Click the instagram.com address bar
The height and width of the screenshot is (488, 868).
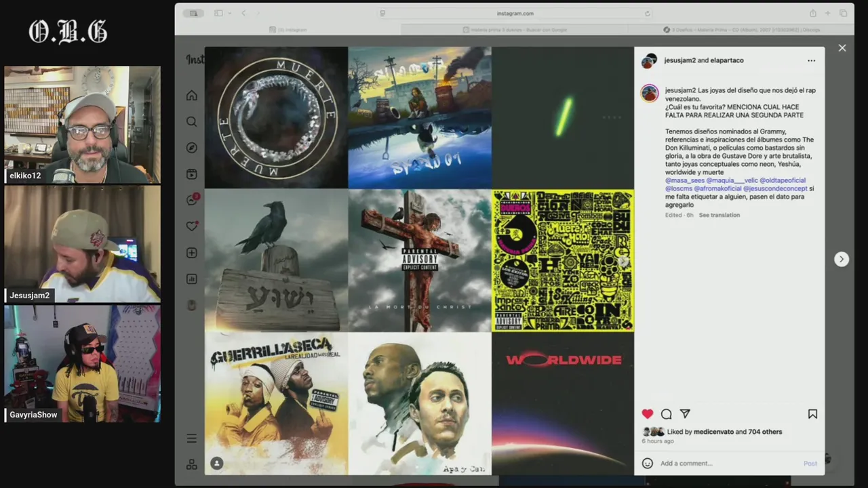coord(515,14)
